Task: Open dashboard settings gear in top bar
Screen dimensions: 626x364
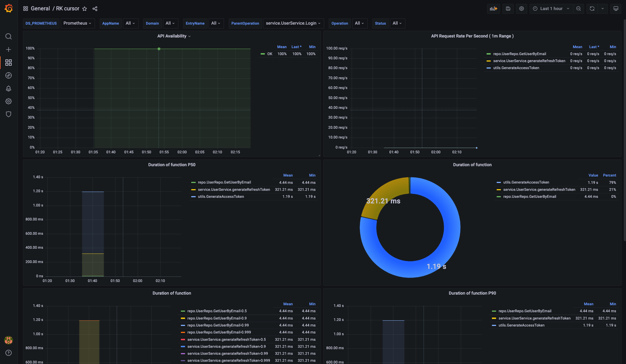Action: coord(521,9)
